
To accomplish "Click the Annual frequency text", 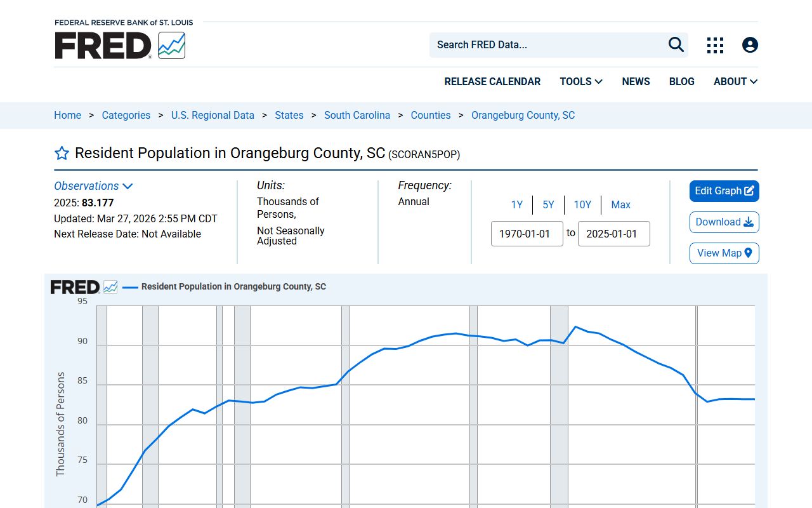I will 414,201.
